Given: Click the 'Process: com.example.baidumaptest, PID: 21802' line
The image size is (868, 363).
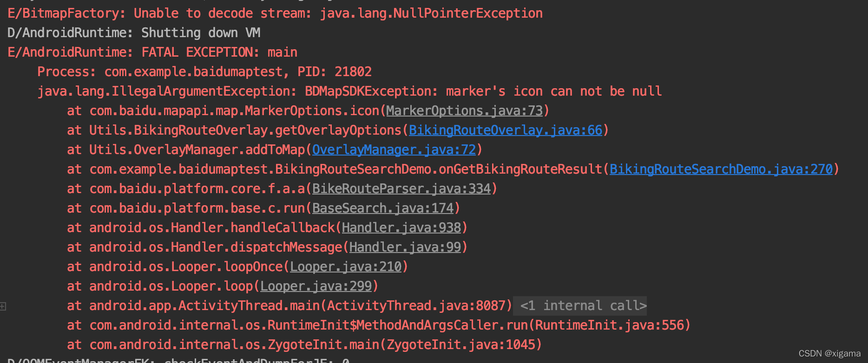Looking at the screenshot, I should (x=204, y=71).
